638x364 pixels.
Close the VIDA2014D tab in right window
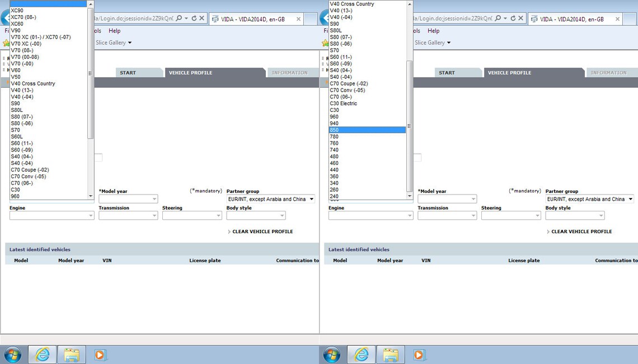click(x=617, y=19)
